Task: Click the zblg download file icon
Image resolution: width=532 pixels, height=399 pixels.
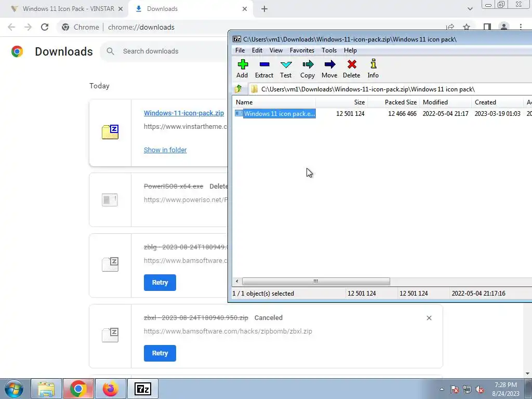Action: [110, 264]
